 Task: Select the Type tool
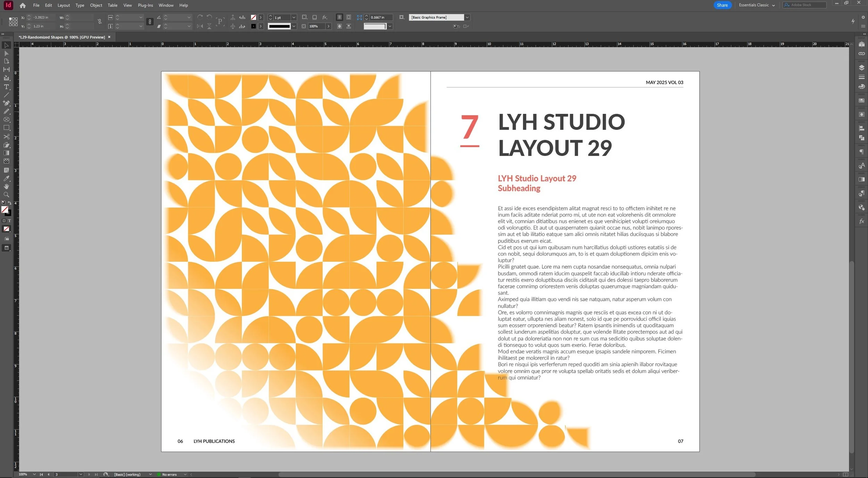click(6, 87)
